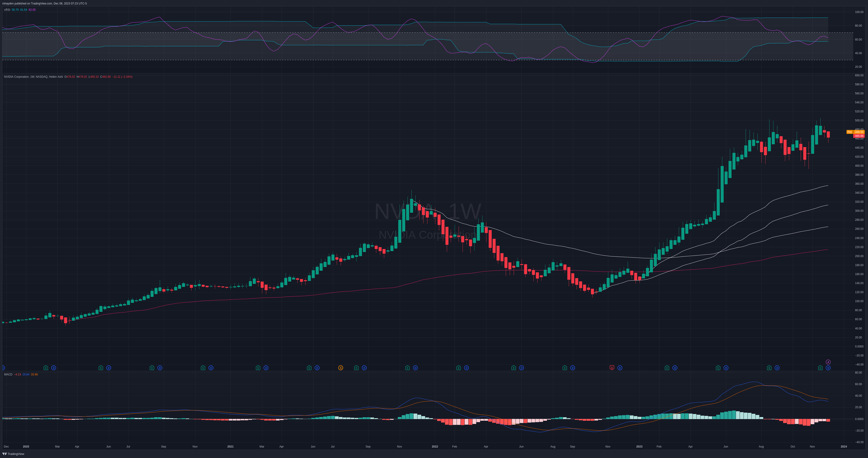This screenshot has width=868, height=458.
Task: Click the MACD indicator legend label
Action: tap(8, 374)
